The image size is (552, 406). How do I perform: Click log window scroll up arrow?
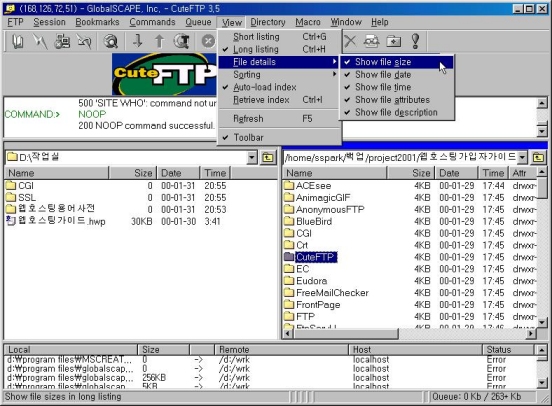click(x=542, y=103)
